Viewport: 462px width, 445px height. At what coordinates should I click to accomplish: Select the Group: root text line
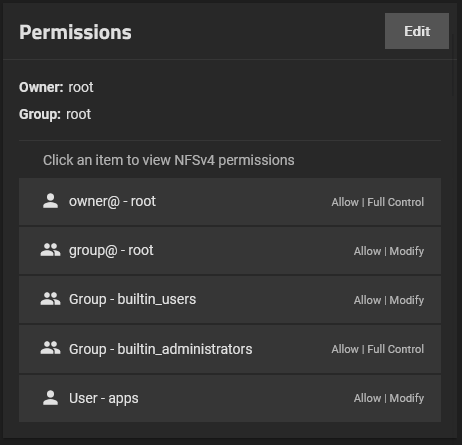(55, 114)
